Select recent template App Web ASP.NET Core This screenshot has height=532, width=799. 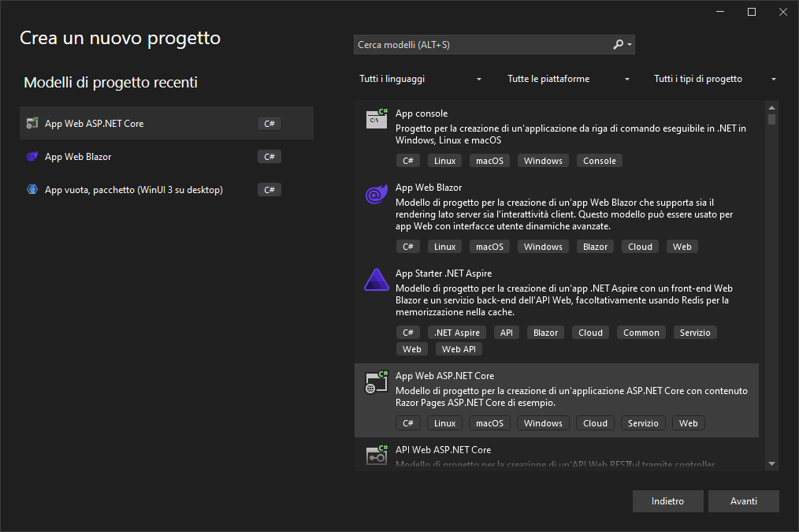tap(166, 123)
